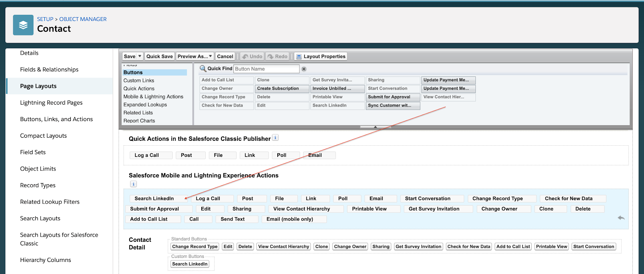This screenshot has width=644, height=274.
Task: Select Start Conversation in Lightning actions
Action: point(432,198)
